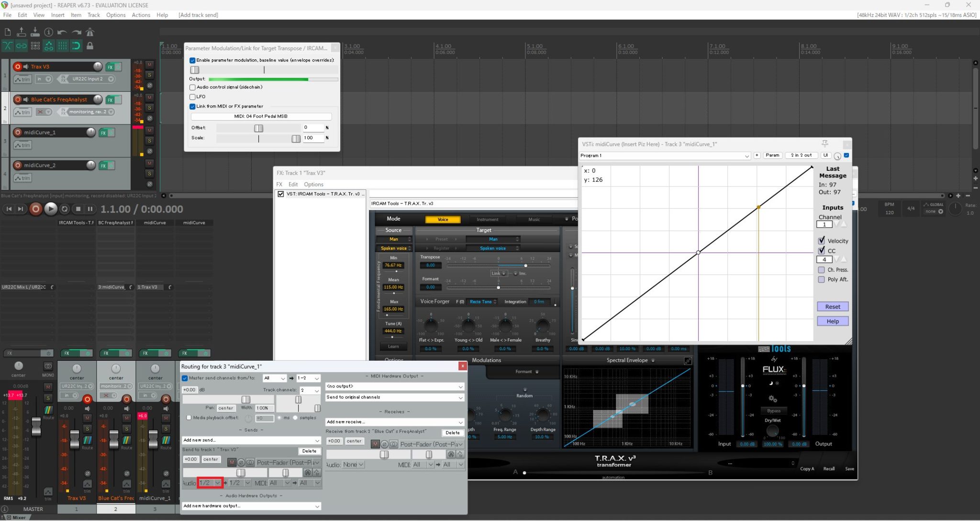Image resolution: width=980 pixels, height=521 pixels.
Task: Delete the send to track 1 Trax V3
Action: pos(309,451)
